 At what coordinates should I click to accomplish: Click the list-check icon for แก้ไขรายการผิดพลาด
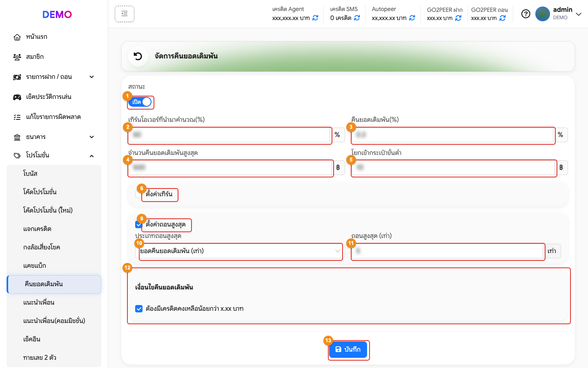point(17,117)
